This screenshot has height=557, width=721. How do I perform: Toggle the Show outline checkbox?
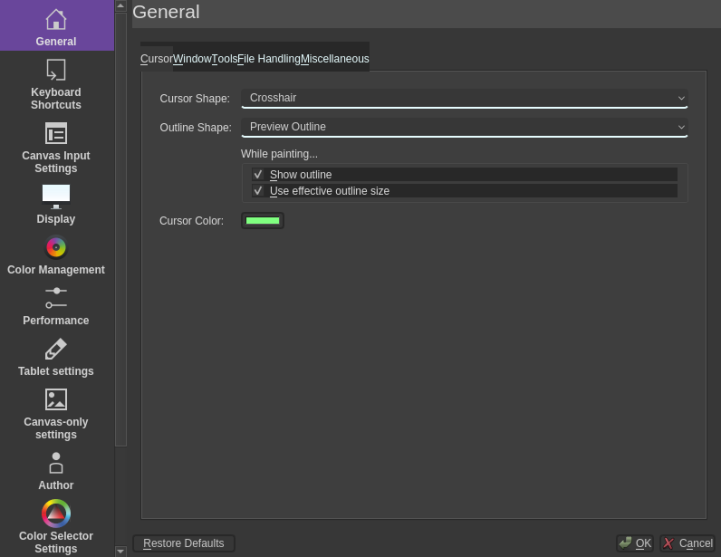pos(258,175)
